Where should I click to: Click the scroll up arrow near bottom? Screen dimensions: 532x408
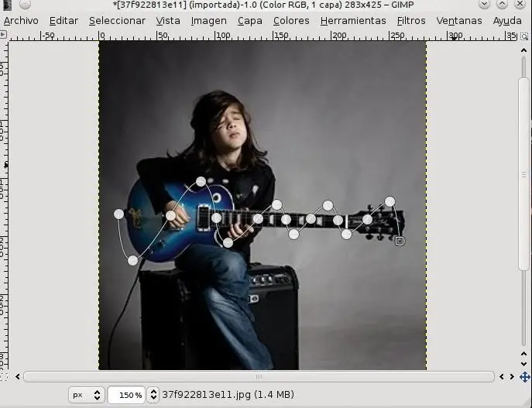point(523,354)
